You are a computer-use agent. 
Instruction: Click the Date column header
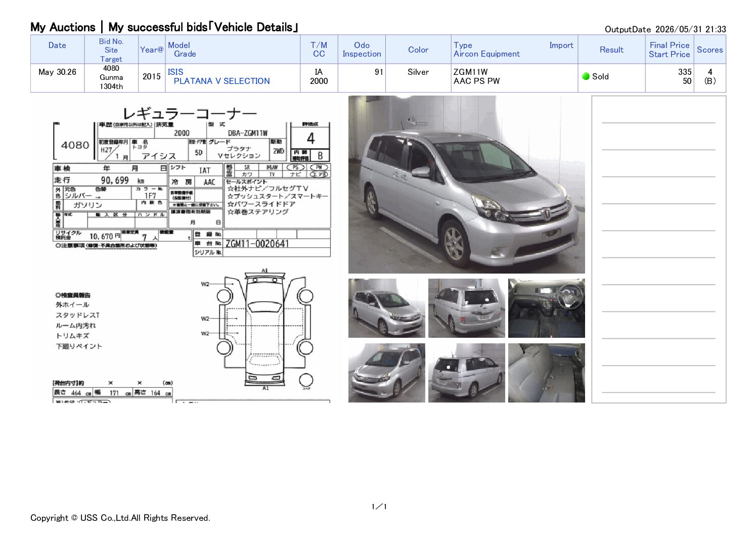pyautogui.click(x=57, y=46)
